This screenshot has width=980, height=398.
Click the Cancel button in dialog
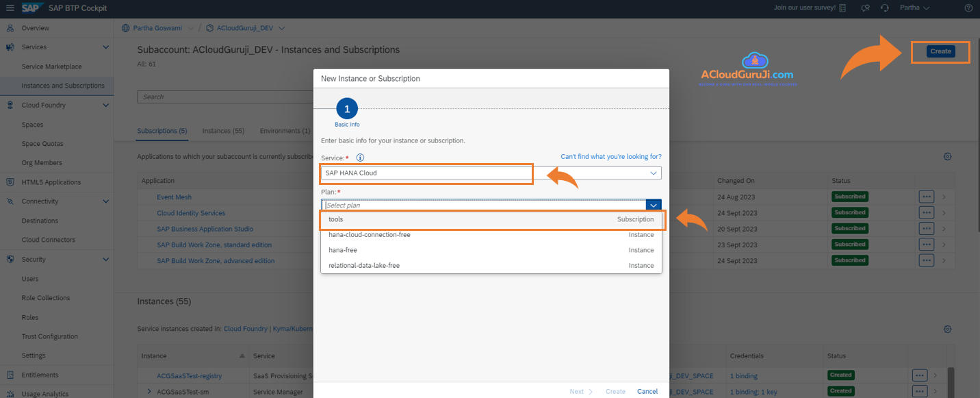(647, 391)
